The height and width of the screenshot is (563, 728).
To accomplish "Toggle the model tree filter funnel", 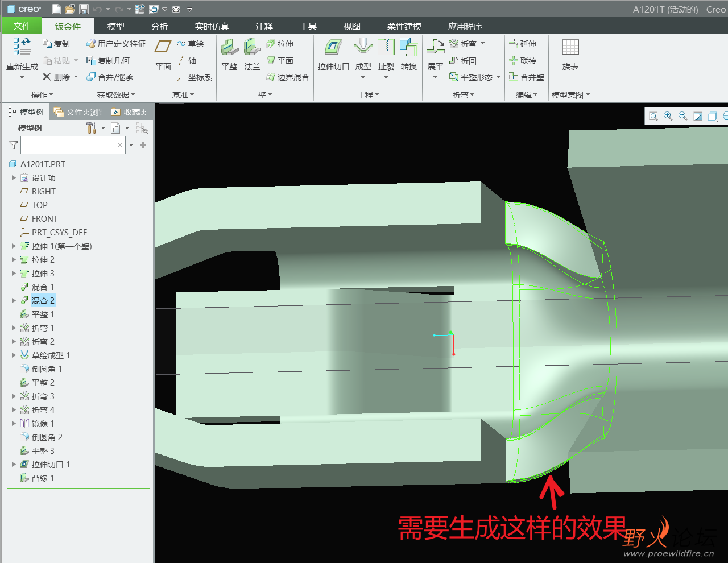I will [x=14, y=145].
